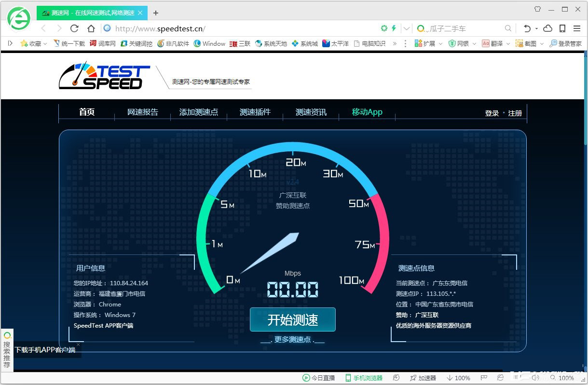588x385 pixels.
Task: Click 手机浏览器 in status bar
Action: click(364, 378)
